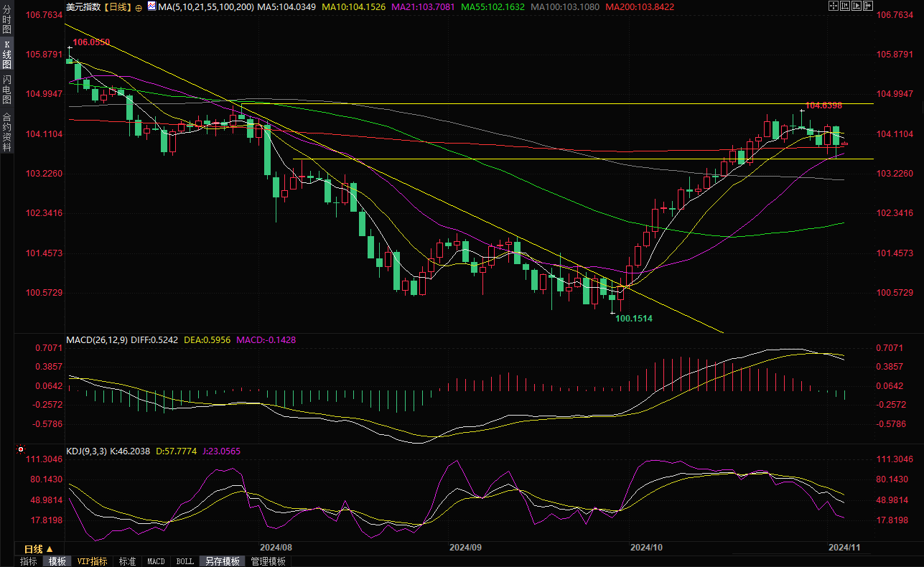Image resolution: width=924 pixels, height=567 pixels.
Task: Choose the 标准 template
Action: tap(127, 561)
